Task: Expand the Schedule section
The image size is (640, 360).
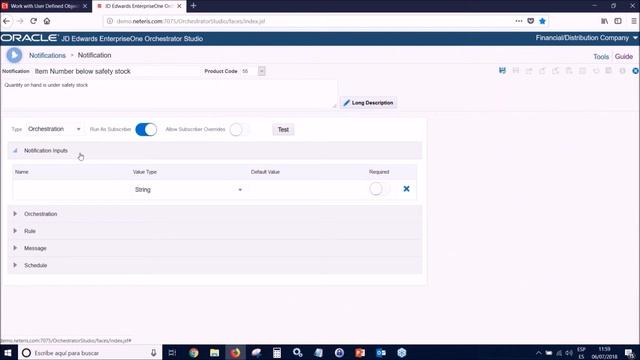Action: [15, 265]
